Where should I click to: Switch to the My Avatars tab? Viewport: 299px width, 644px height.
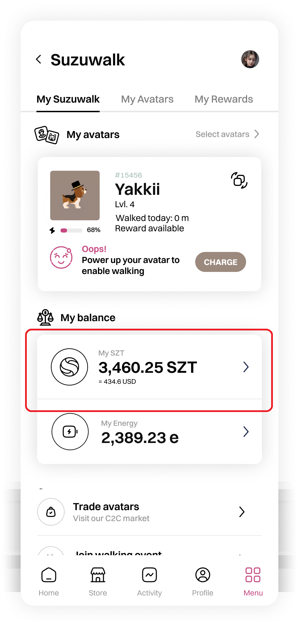click(x=147, y=99)
